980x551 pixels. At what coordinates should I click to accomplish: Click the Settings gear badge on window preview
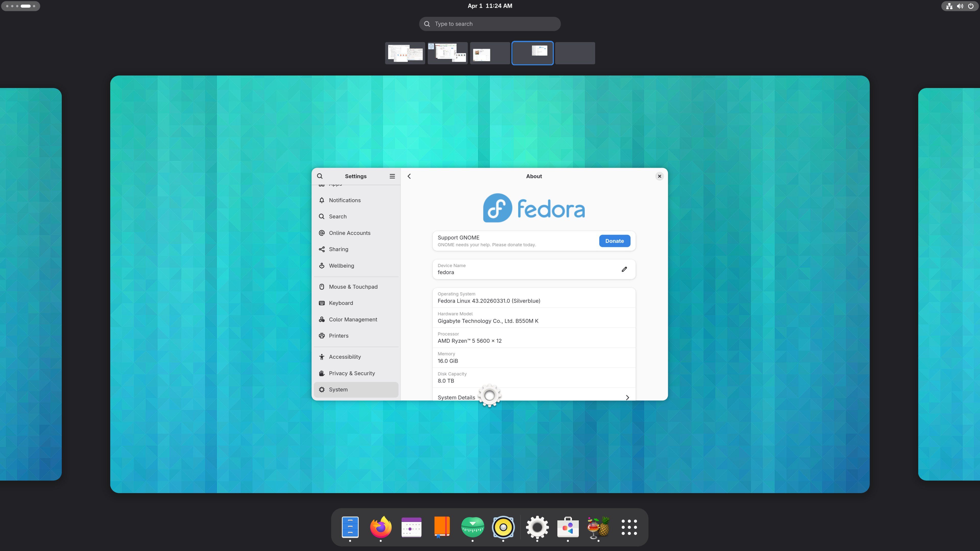490,395
